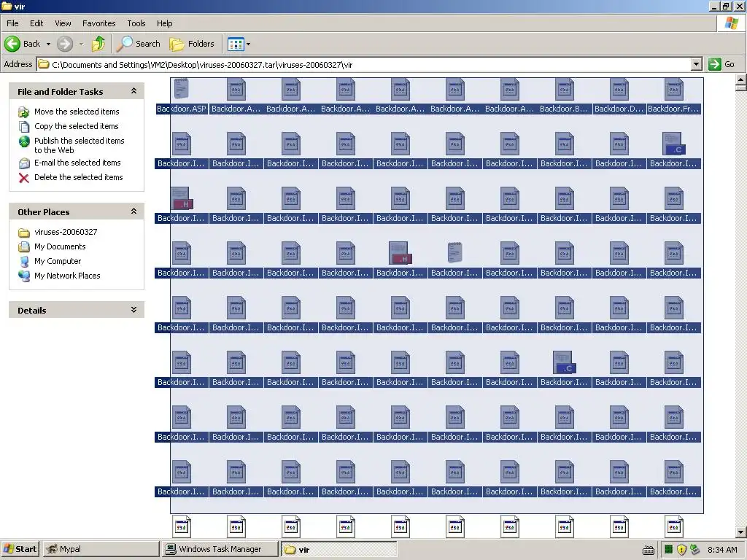The image size is (747, 560).
Task: Click the red X Delete icon
Action: [24, 178]
